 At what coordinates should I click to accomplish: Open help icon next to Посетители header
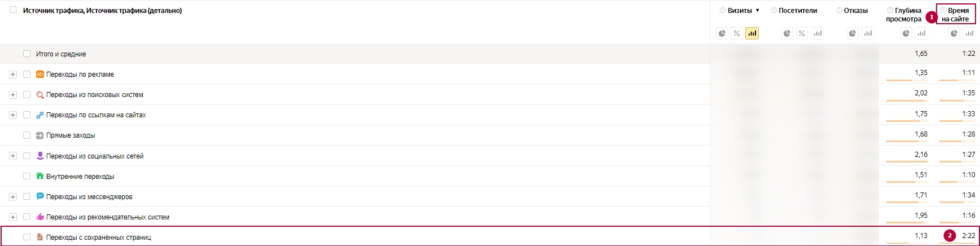(x=774, y=10)
